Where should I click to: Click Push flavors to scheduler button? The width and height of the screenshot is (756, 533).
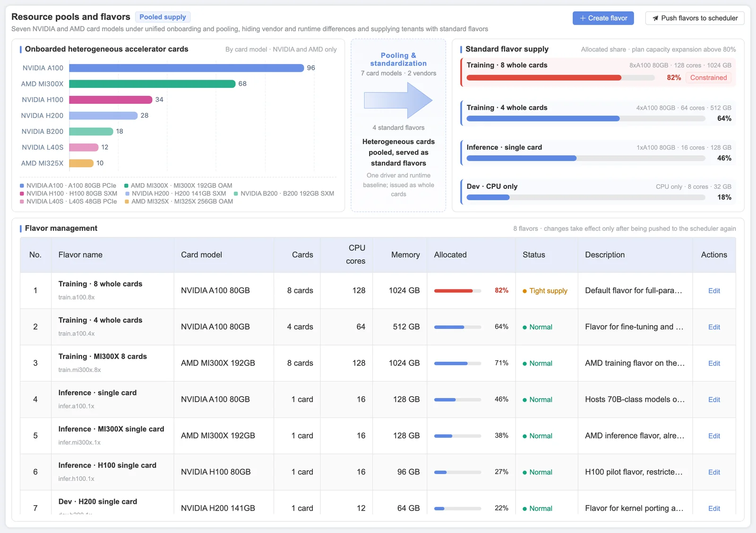point(695,18)
